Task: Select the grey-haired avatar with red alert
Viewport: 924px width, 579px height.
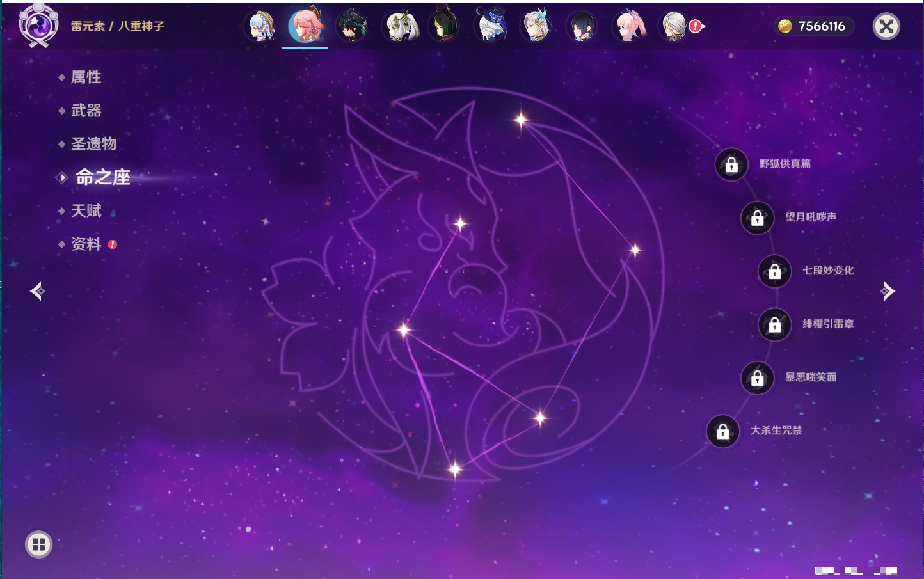Action: tap(675, 26)
